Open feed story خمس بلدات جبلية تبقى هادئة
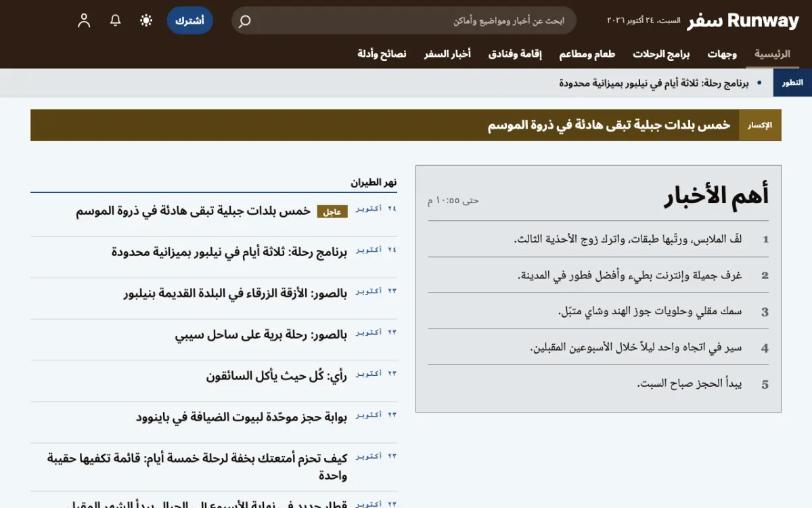 click(x=193, y=211)
